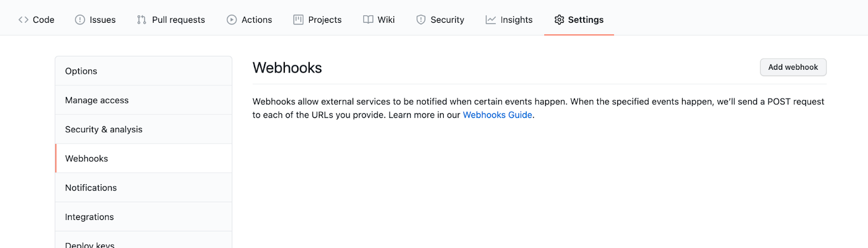Open Integrations settings page
This screenshot has height=248, width=868.
pos(90,217)
